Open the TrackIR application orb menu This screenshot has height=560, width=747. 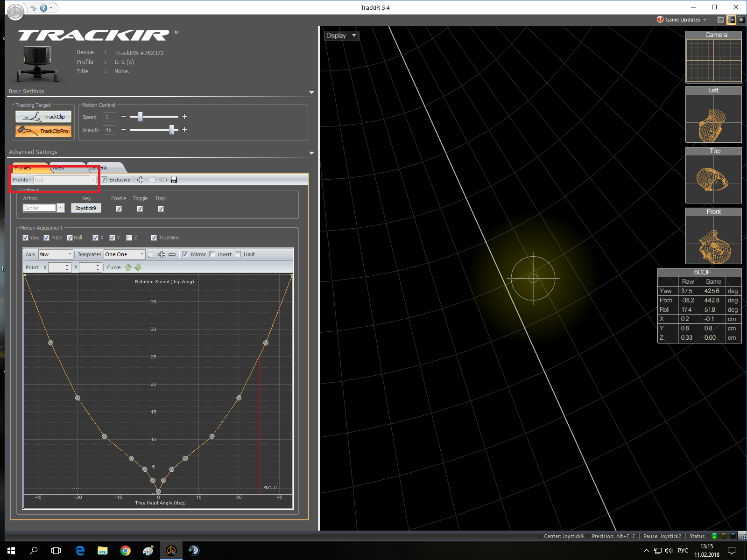point(15,12)
